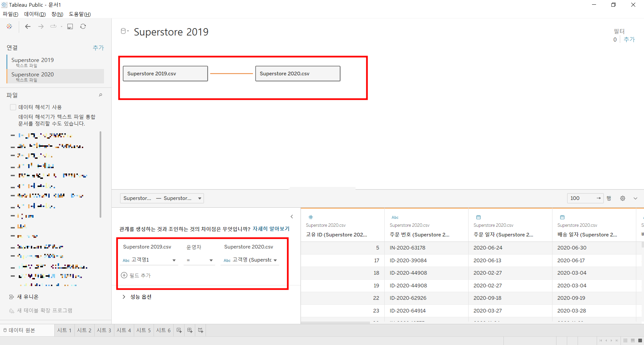
Task: Open the 파일(F) menu
Action: [10, 14]
